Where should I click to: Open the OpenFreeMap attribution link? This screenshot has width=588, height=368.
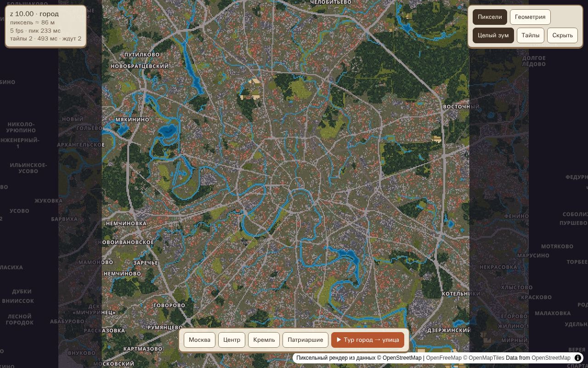[x=444, y=358]
